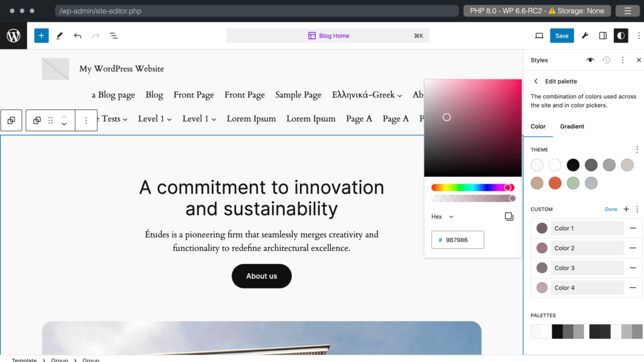Click the hue slider handle

pyautogui.click(x=508, y=187)
